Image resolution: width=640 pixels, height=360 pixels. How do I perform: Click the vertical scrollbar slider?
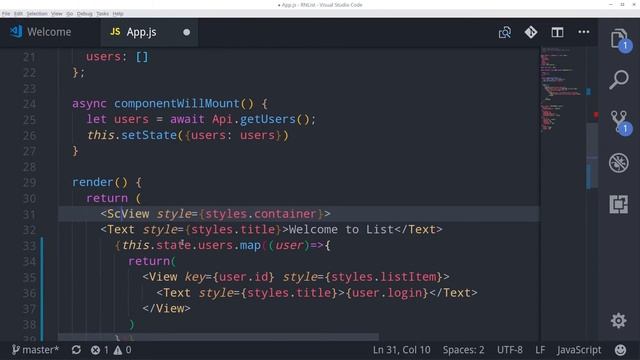point(592,155)
